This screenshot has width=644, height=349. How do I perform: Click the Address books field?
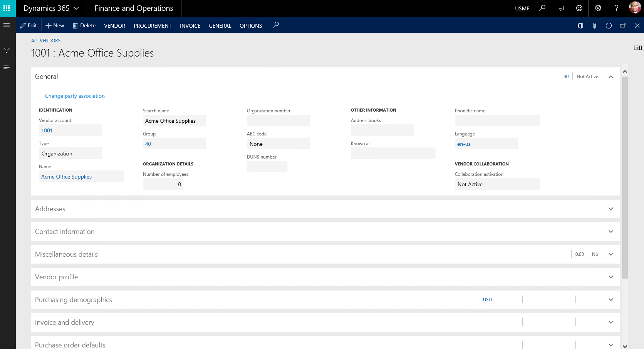(x=382, y=130)
